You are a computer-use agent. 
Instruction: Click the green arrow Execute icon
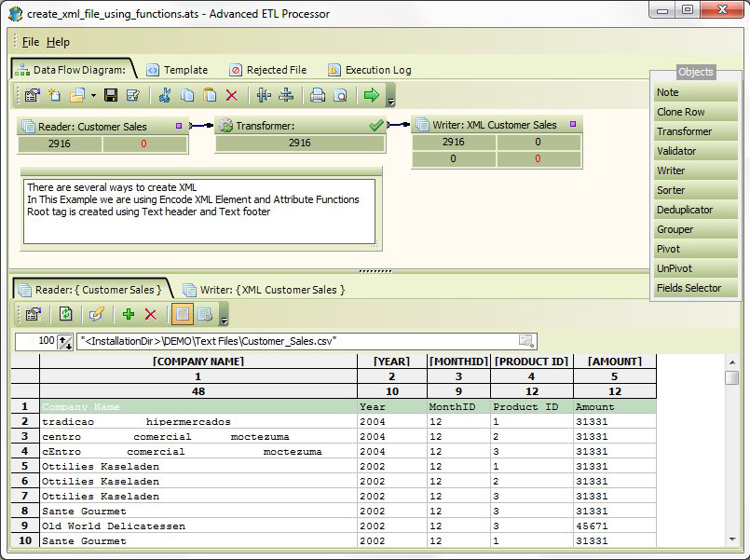[371, 95]
